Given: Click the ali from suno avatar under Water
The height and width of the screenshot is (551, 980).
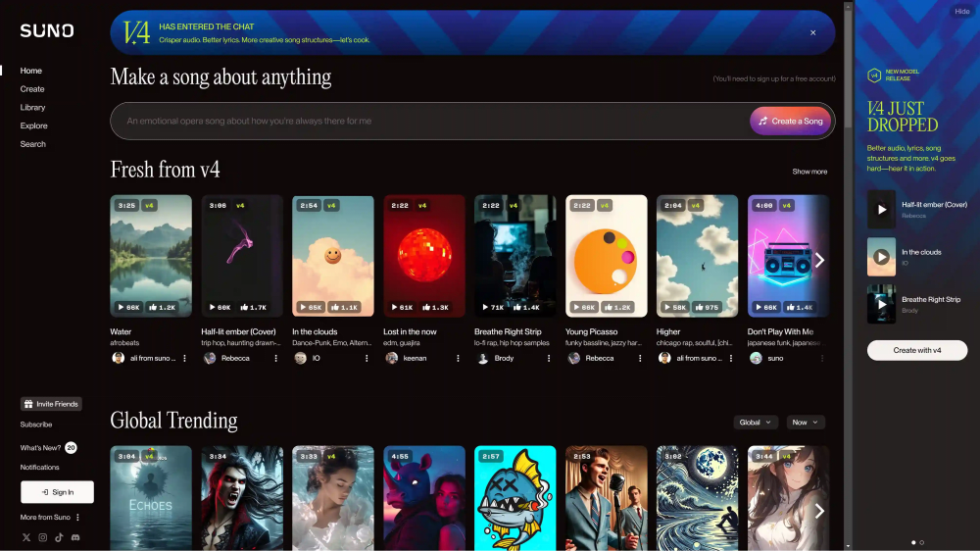Looking at the screenshot, I should point(119,358).
